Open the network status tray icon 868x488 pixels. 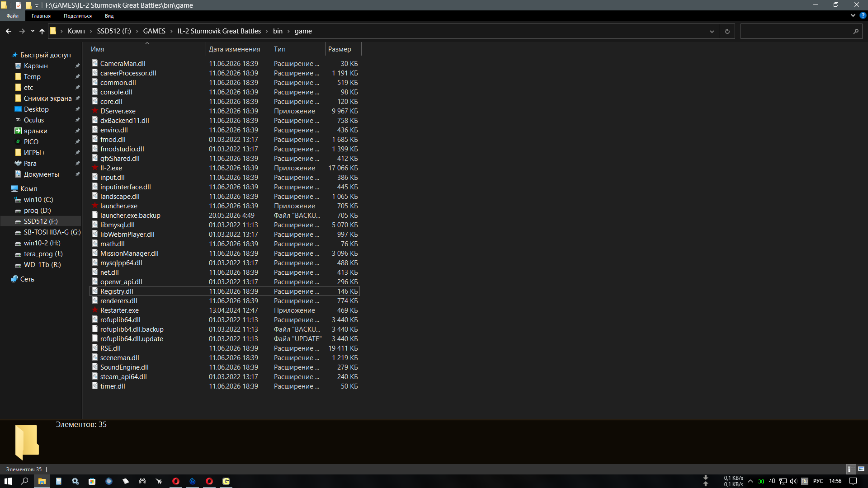(783, 481)
